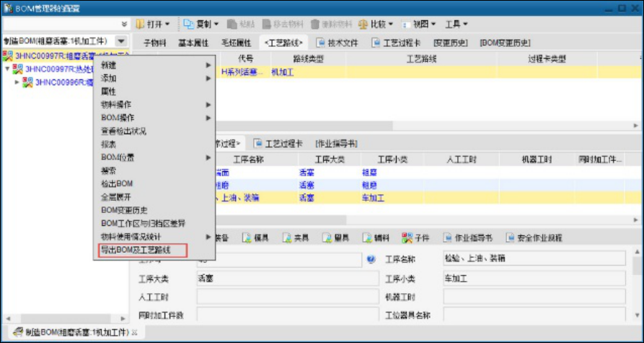Screen dimensions: 644x343
Task: Open the 新建 submenu
Action: coord(154,65)
